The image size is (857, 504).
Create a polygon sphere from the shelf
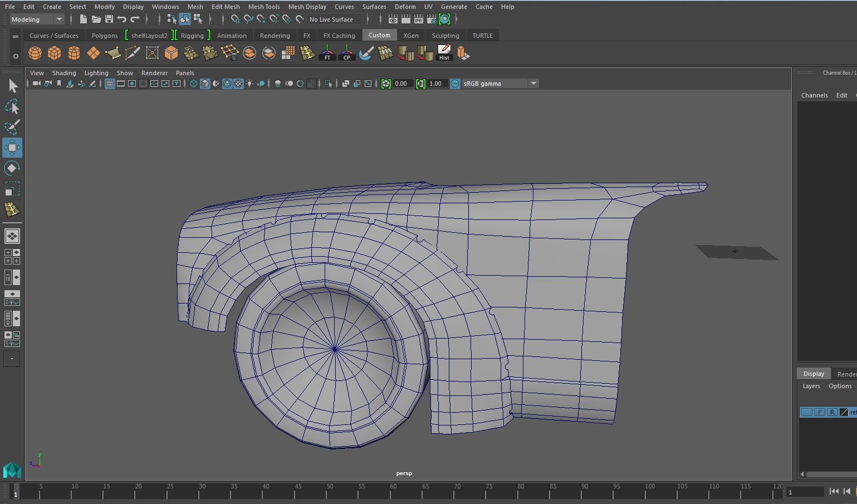click(35, 53)
